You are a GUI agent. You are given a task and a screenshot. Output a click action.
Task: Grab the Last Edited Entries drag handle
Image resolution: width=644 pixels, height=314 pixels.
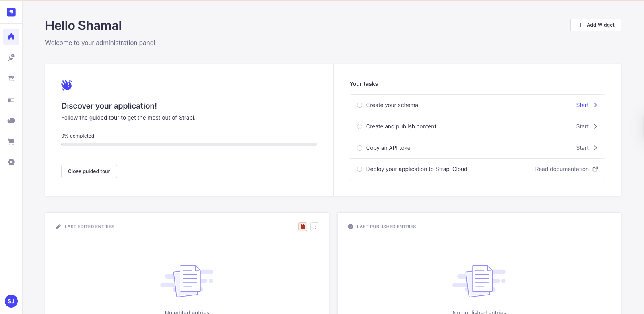point(315,227)
